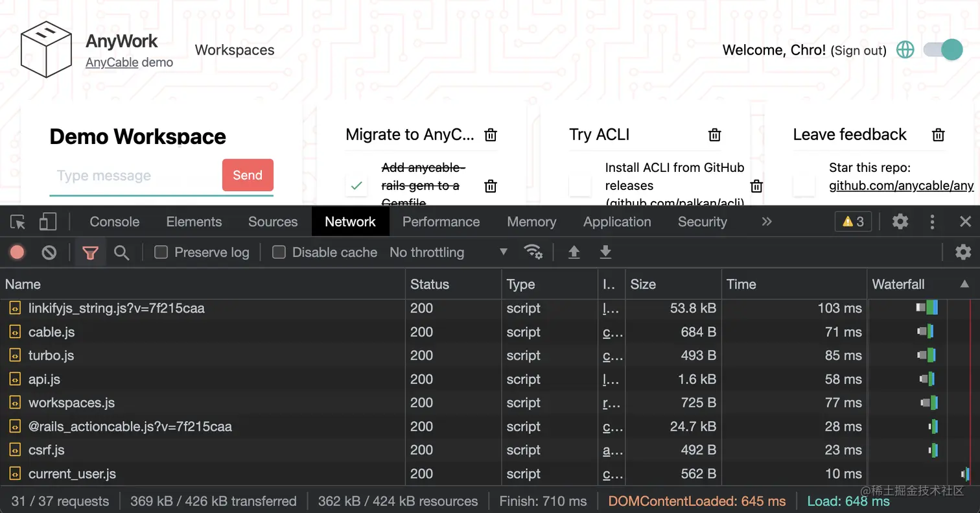
Task: Open the Application panel tab
Action: click(x=616, y=221)
